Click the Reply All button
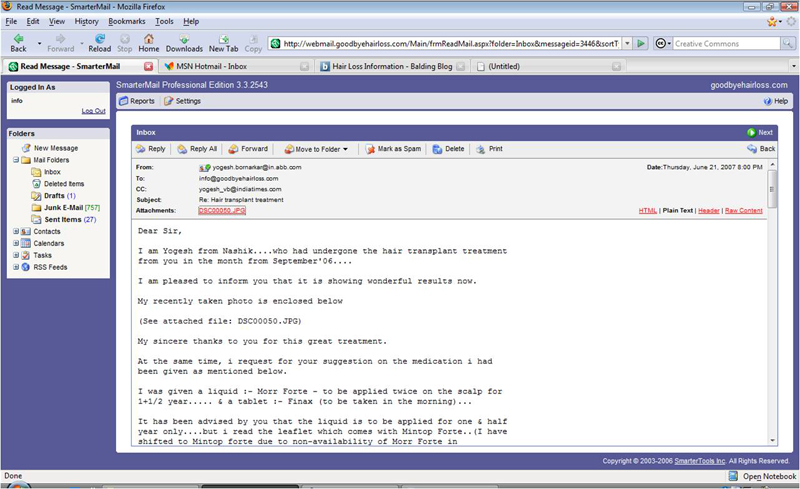 click(197, 149)
